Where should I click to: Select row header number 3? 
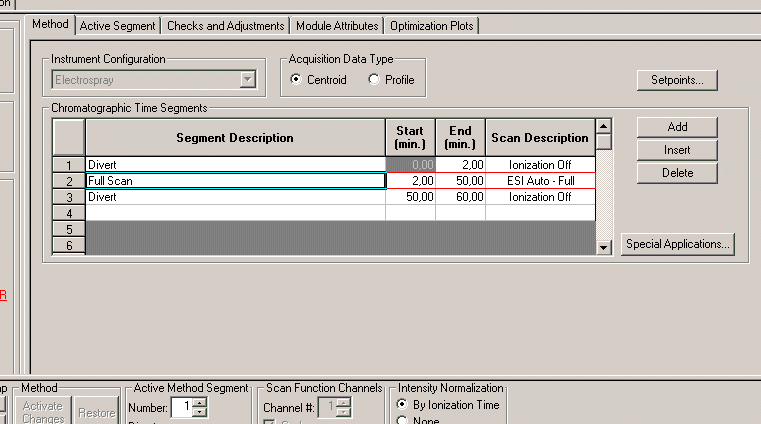click(68, 197)
